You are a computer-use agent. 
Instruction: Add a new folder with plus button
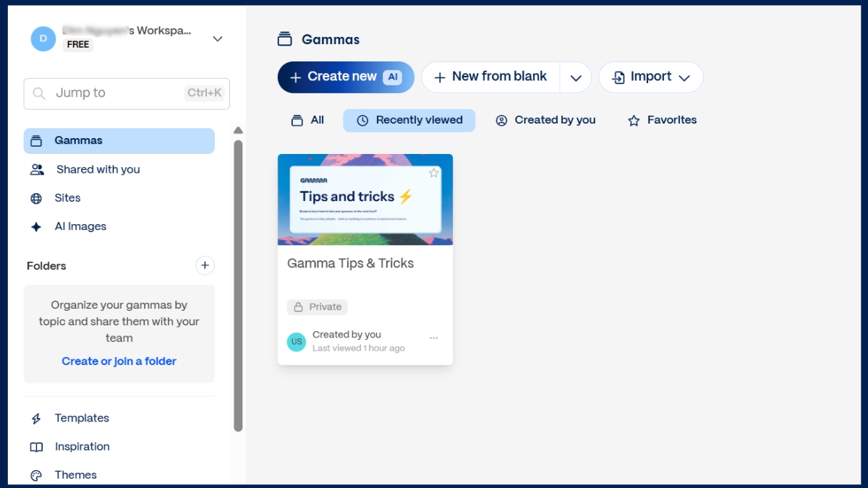pyautogui.click(x=205, y=265)
